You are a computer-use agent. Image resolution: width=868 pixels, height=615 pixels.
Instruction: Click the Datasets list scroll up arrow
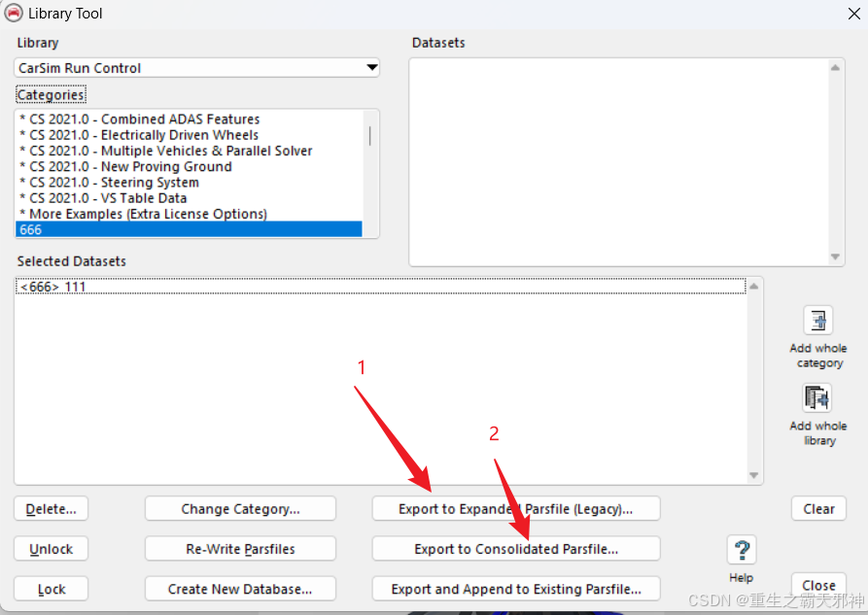click(835, 68)
